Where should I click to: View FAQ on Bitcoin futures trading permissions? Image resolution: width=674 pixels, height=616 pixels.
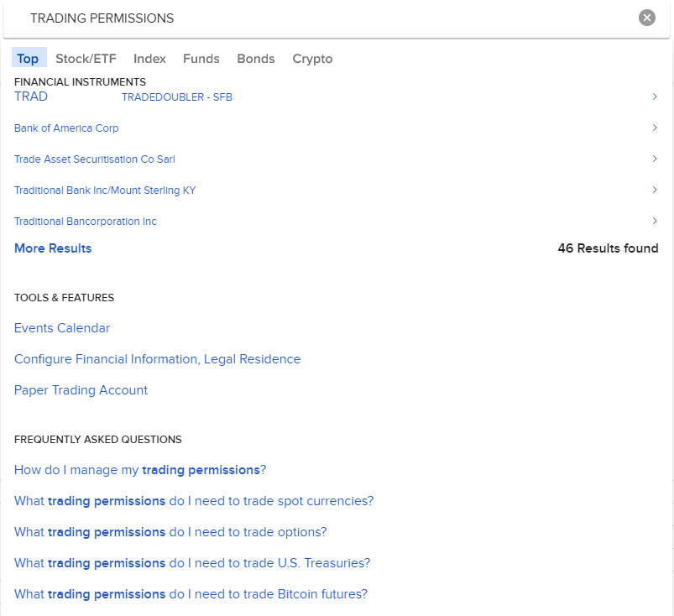(x=191, y=593)
